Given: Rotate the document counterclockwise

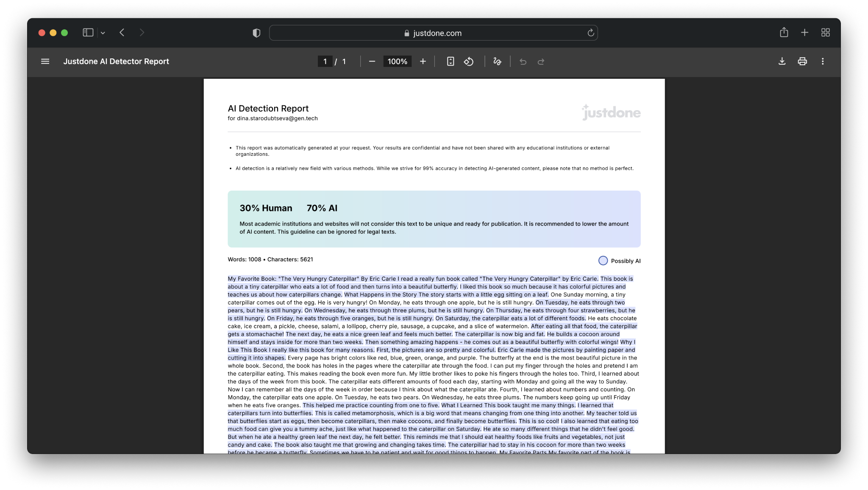Looking at the screenshot, I should (x=469, y=61).
